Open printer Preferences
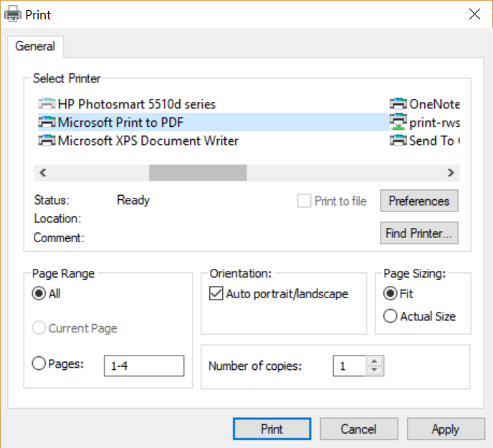Screen dimensions: 493x448 [x=419, y=201]
